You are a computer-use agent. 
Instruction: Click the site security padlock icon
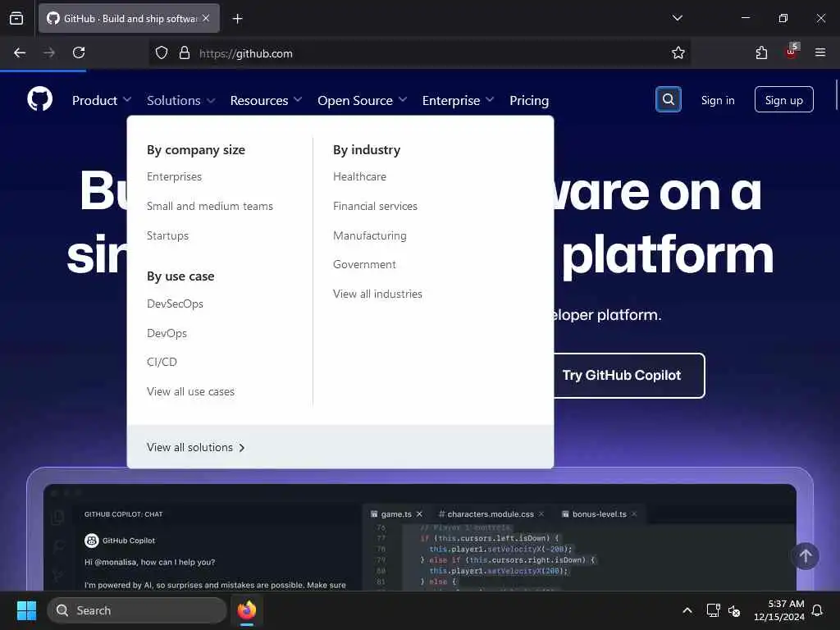tap(185, 52)
